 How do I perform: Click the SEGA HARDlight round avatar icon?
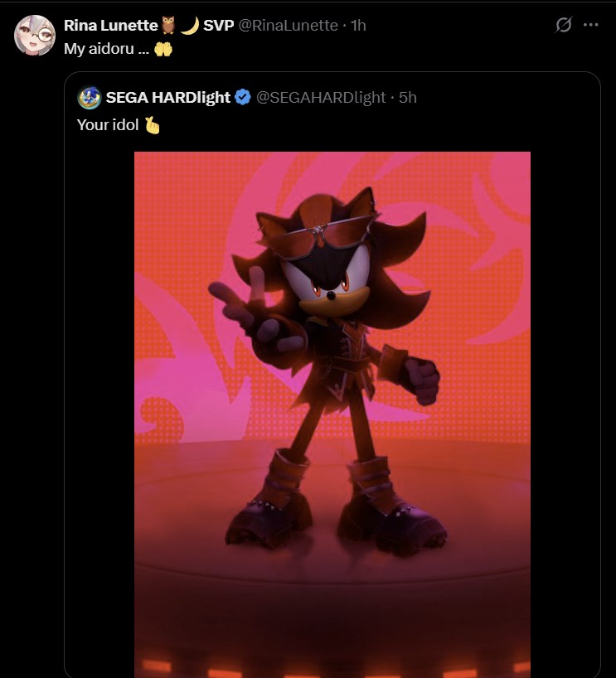point(89,98)
